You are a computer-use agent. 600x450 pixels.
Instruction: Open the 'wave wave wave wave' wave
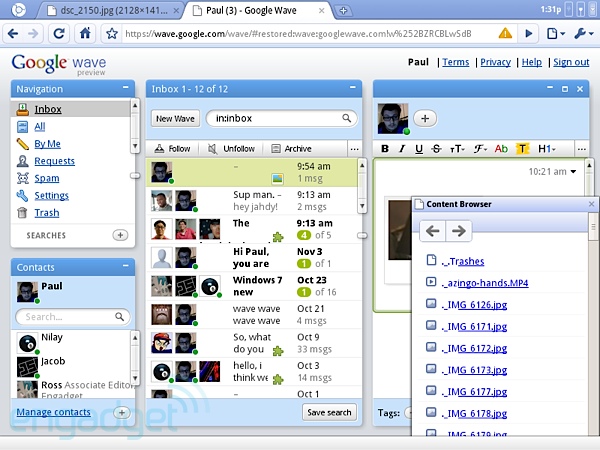[x=253, y=315]
